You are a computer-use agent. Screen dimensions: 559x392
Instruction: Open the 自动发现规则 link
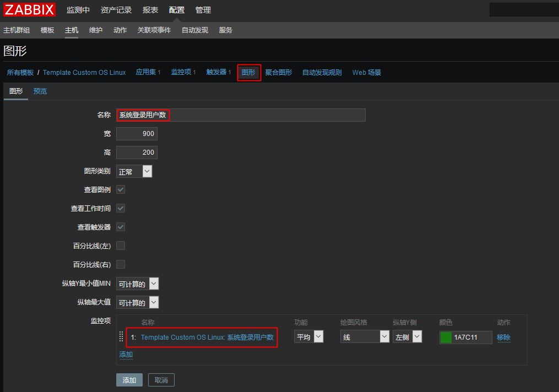[x=322, y=72]
